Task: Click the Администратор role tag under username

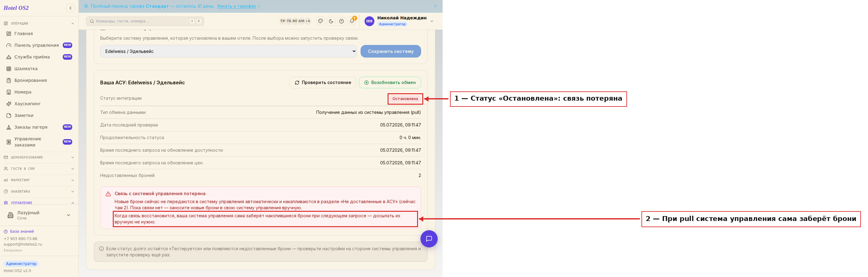Action: coord(392,24)
